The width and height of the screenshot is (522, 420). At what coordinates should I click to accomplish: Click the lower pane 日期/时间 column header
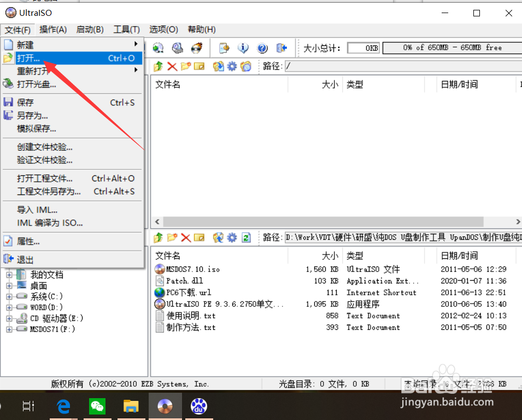476,256
